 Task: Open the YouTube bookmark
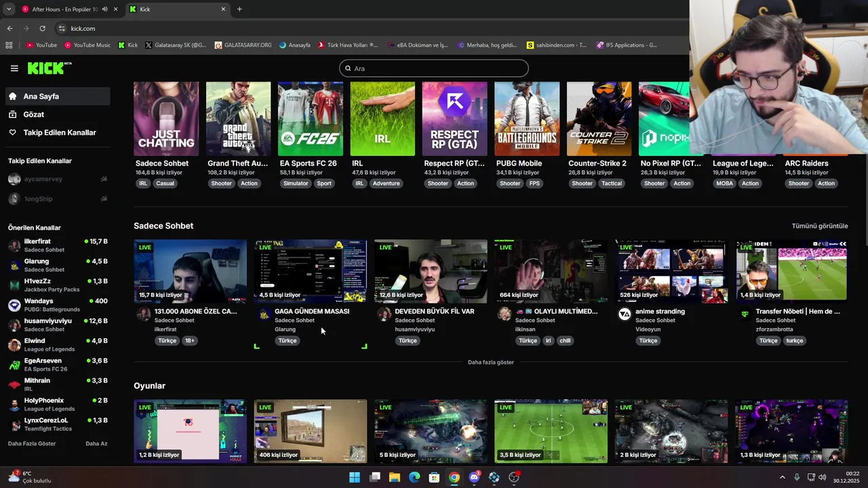coord(41,45)
